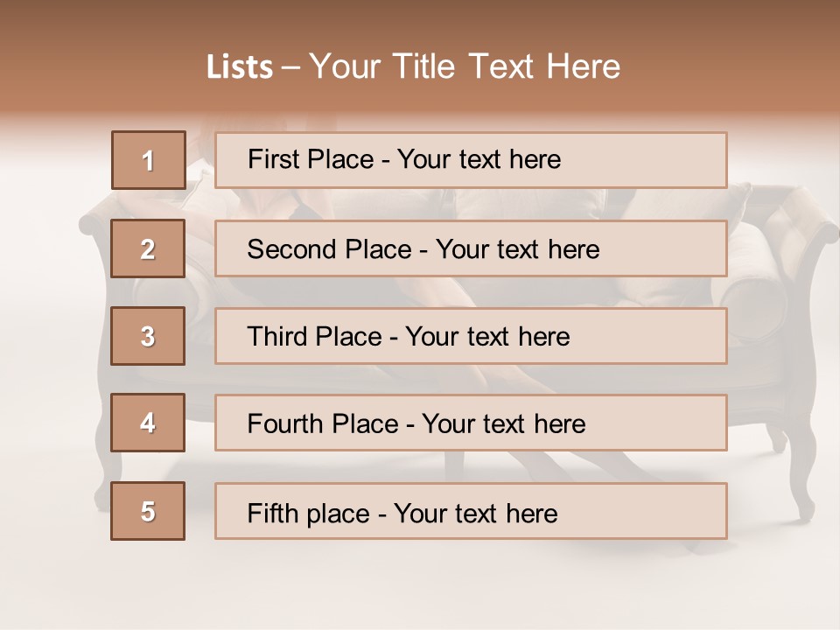The width and height of the screenshot is (840, 630).
Task: Click the word Fourth in fourth row
Action: [x=286, y=424]
